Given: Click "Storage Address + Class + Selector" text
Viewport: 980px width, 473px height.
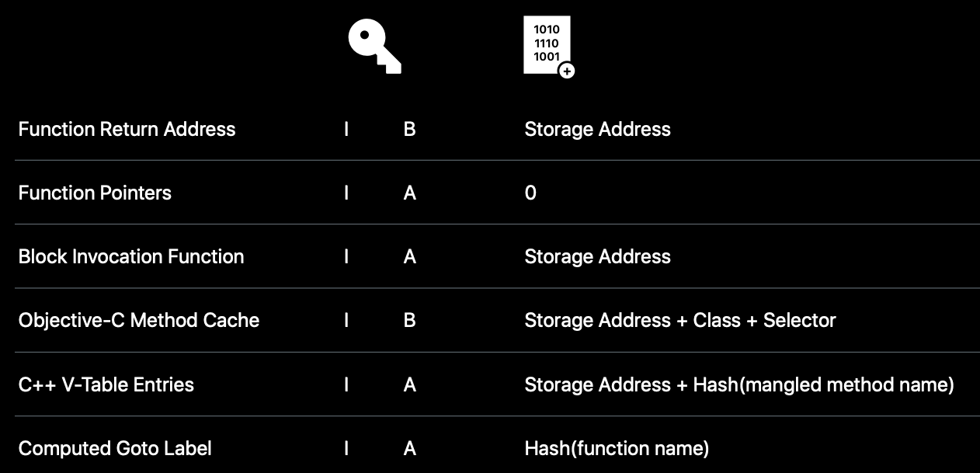Looking at the screenshot, I should click(679, 320).
